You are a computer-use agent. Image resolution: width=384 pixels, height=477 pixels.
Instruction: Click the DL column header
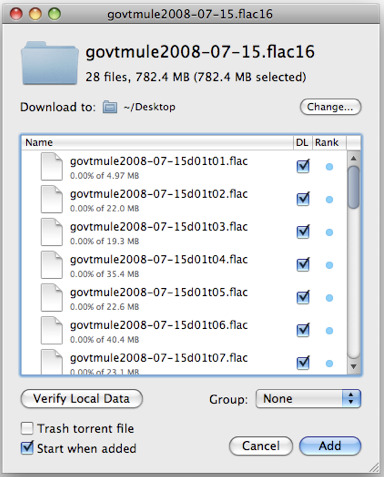click(302, 143)
